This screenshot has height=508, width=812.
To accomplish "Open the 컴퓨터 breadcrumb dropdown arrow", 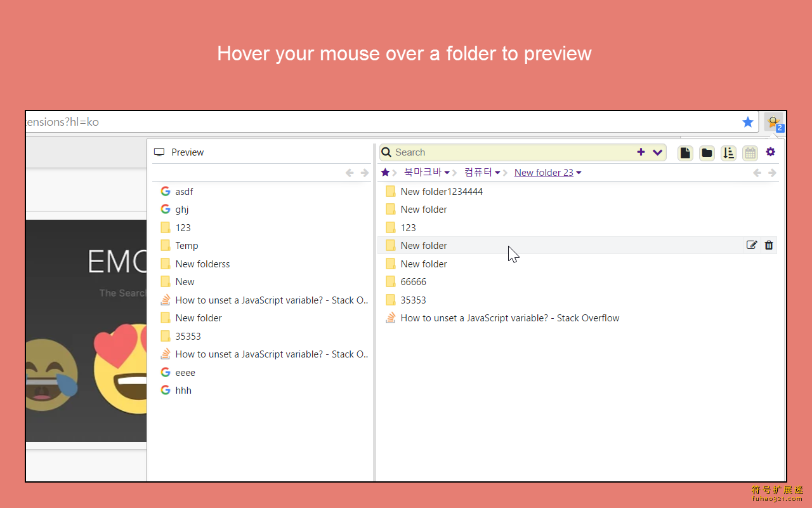I will [x=497, y=173].
